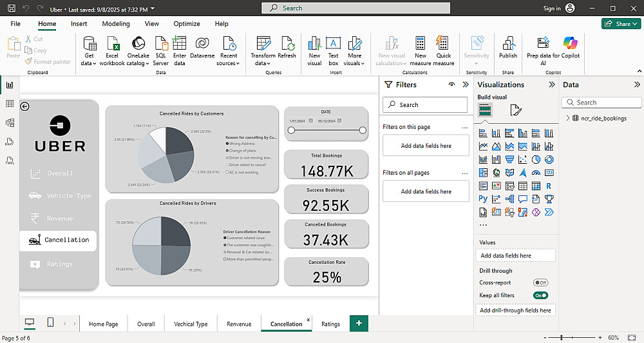Open Table view in left sidebar
The width and height of the screenshot is (644, 343).
10,104
